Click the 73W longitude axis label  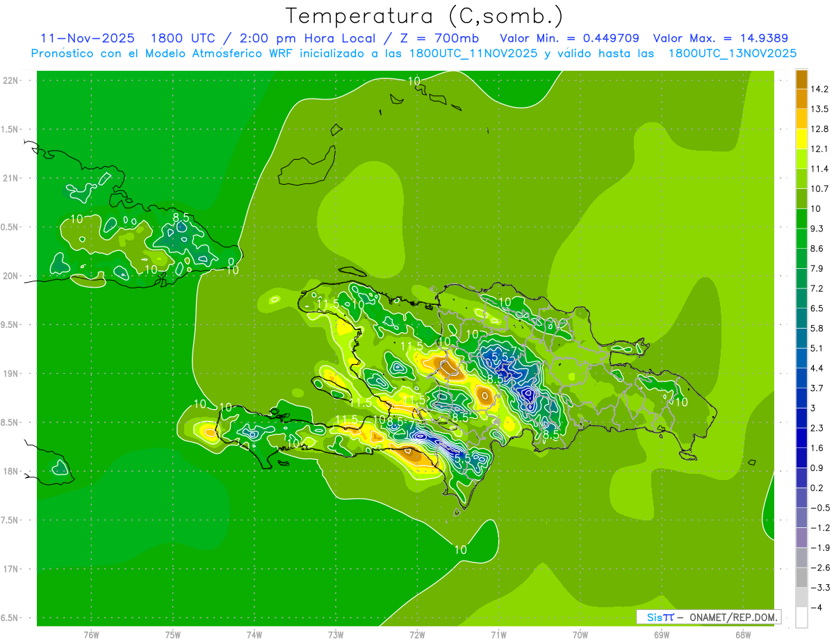336,635
